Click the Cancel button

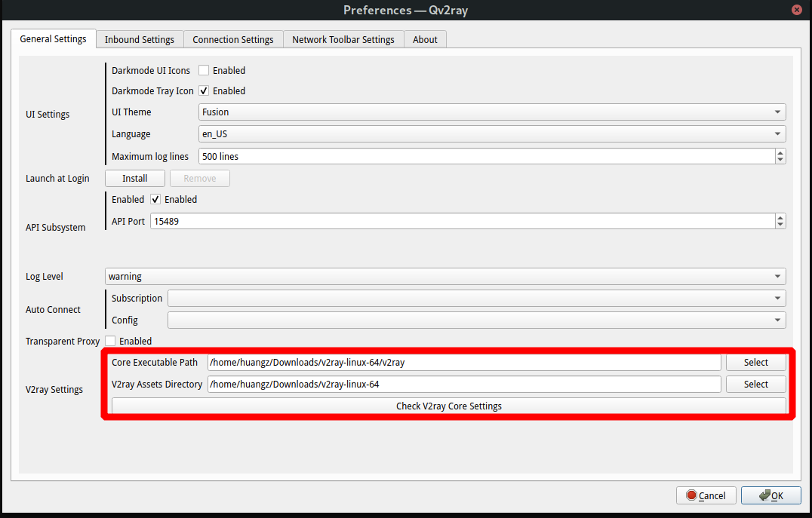(x=706, y=495)
